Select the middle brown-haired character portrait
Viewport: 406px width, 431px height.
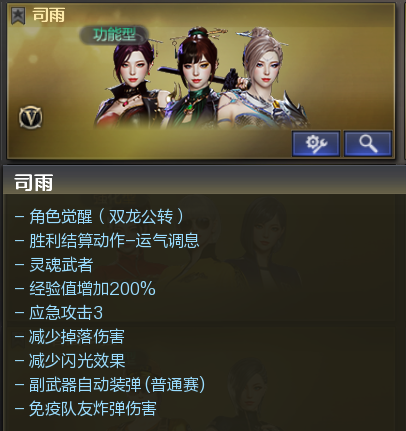click(x=195, y=78)
